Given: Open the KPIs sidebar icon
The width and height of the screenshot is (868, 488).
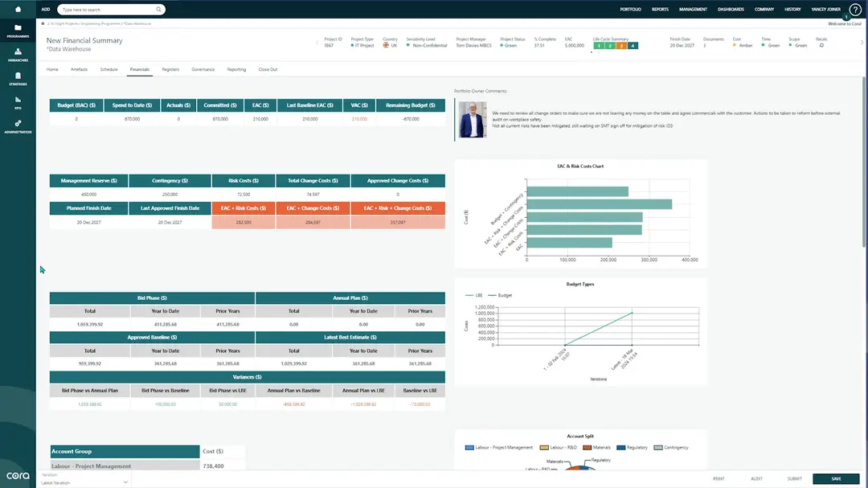Looking at the screenshot, I should pos(18,100).
